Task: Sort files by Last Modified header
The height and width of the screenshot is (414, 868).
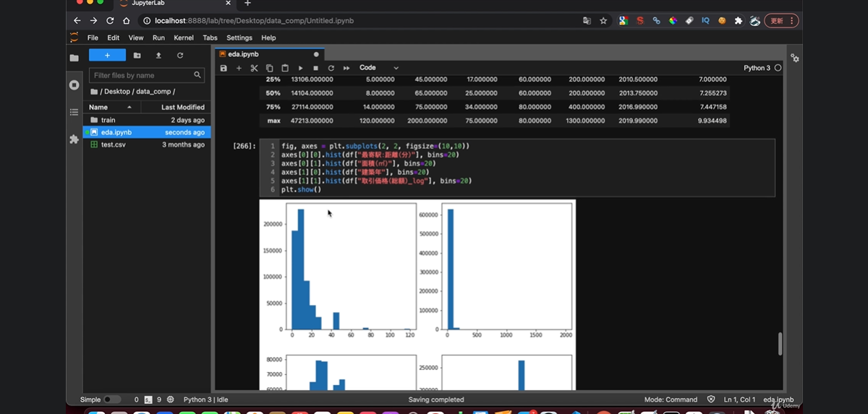Action: 176,107
